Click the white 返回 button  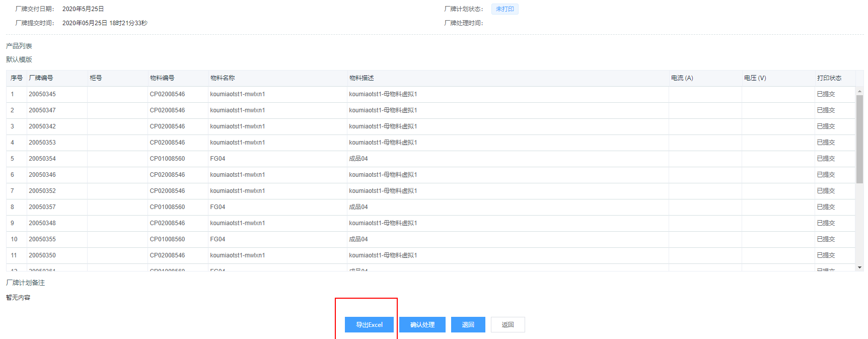coord(508,325)
